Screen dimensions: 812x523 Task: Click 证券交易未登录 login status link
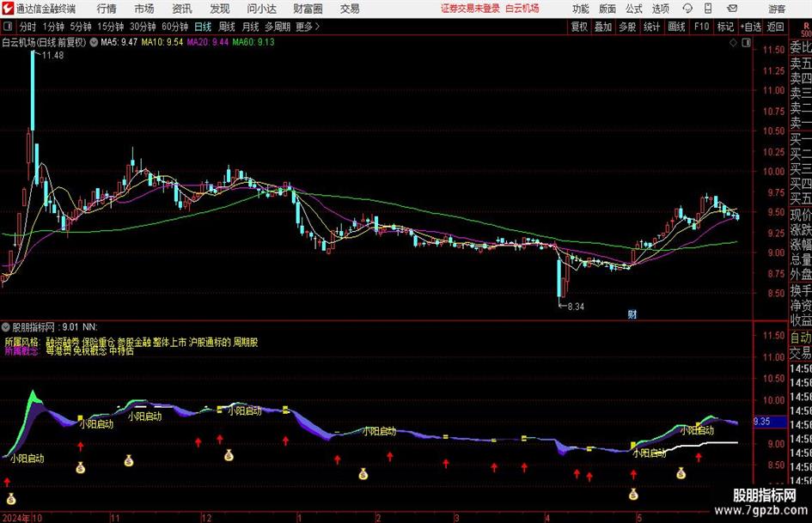[x=470, y=9]
